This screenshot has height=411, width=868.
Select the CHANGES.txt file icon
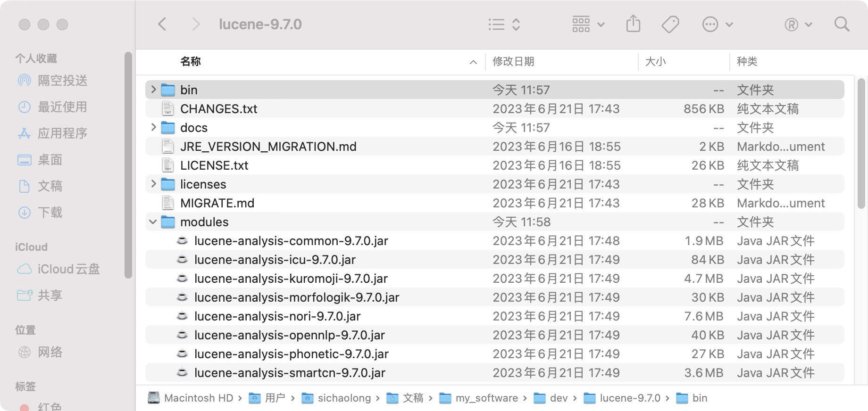pos(168,108)
